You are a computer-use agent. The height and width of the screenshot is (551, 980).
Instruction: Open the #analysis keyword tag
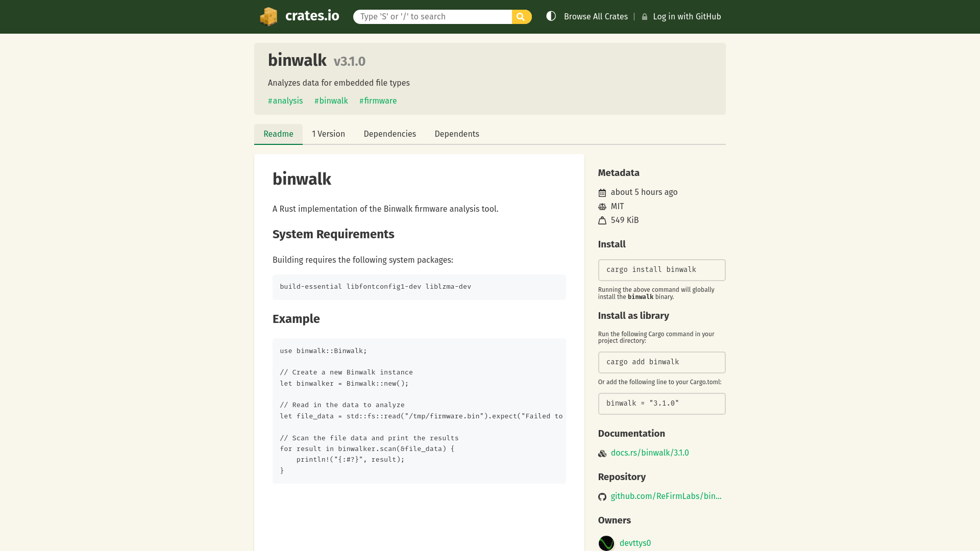(285, 101)
